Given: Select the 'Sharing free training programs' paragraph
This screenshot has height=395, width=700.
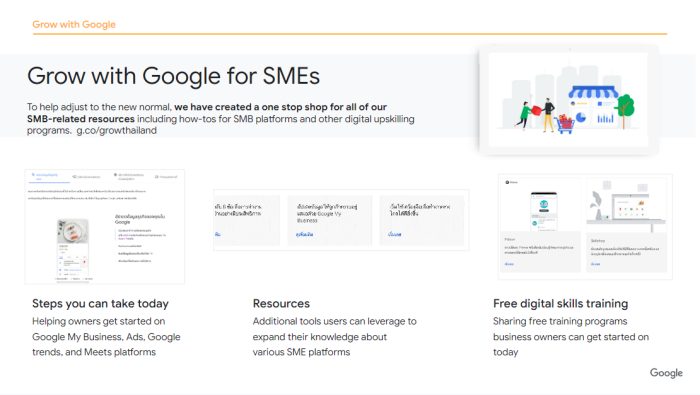Looking at the screenshot, I should (571, 337).
